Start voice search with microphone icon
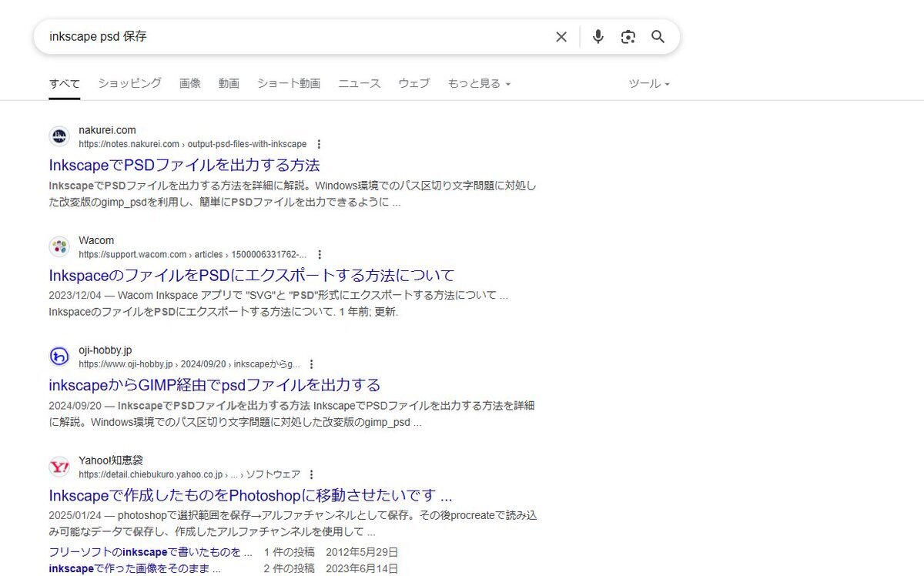Image resolution: width=924 pixels, height=576 pixels. pyautogui.click(x=598, y=37)
